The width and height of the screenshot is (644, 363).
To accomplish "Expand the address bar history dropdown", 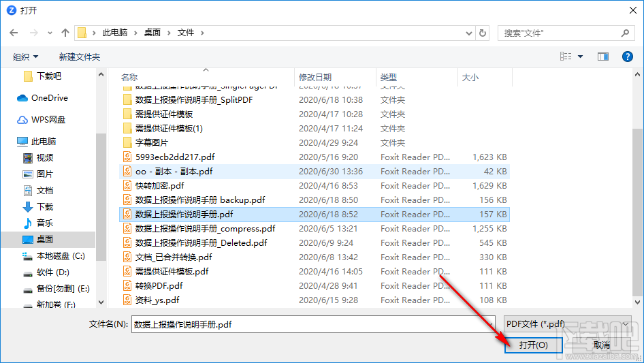I will (468, 33).
